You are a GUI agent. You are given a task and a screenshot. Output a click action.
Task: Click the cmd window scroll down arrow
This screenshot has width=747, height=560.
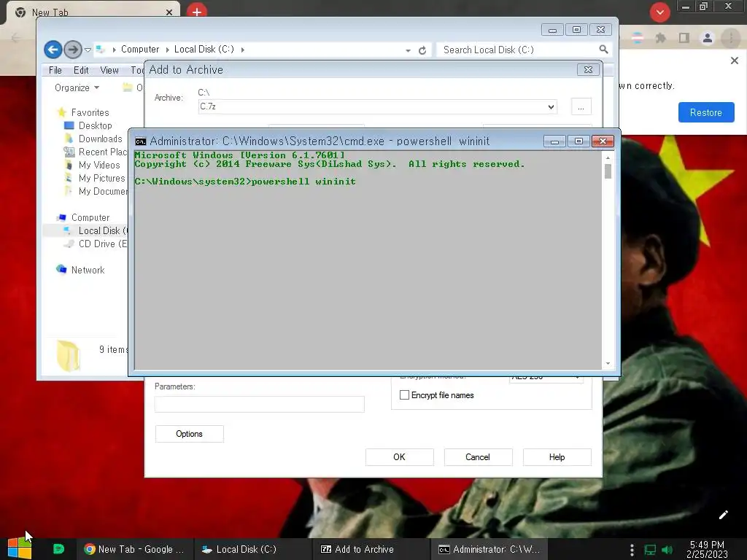coord(608,364)
